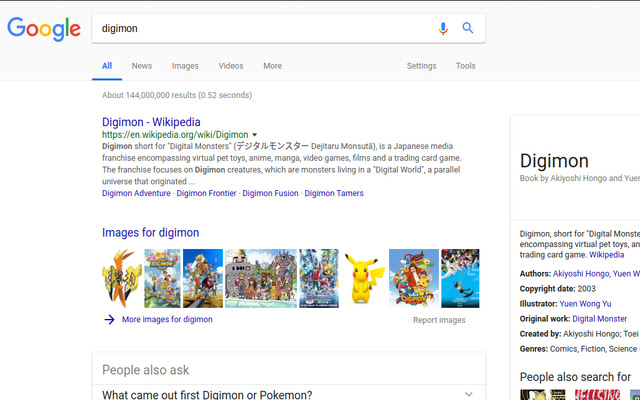Click the blue search magnifier icon
The height and width of the screenshot is (400, 640).
pos(468,28)
